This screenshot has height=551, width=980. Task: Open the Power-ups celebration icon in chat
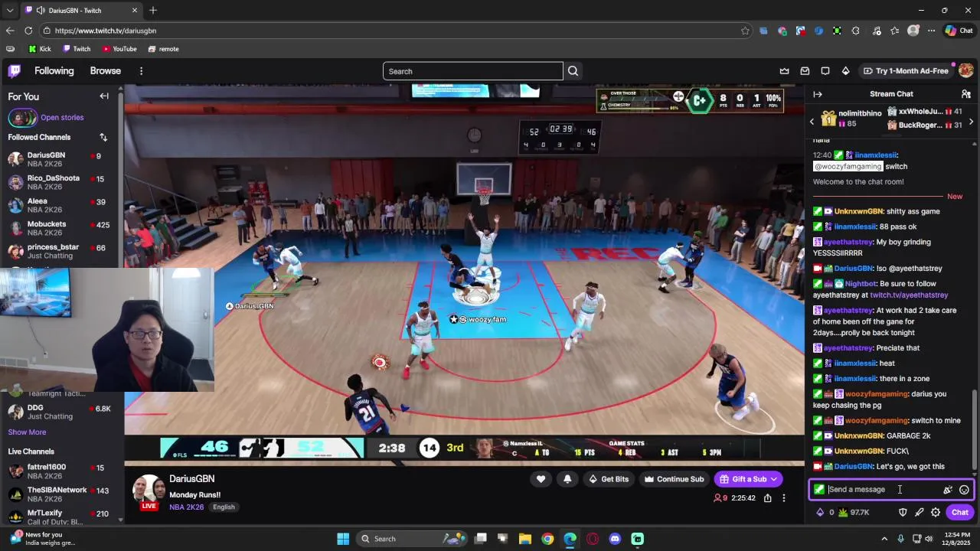click(x=948, y=490)
